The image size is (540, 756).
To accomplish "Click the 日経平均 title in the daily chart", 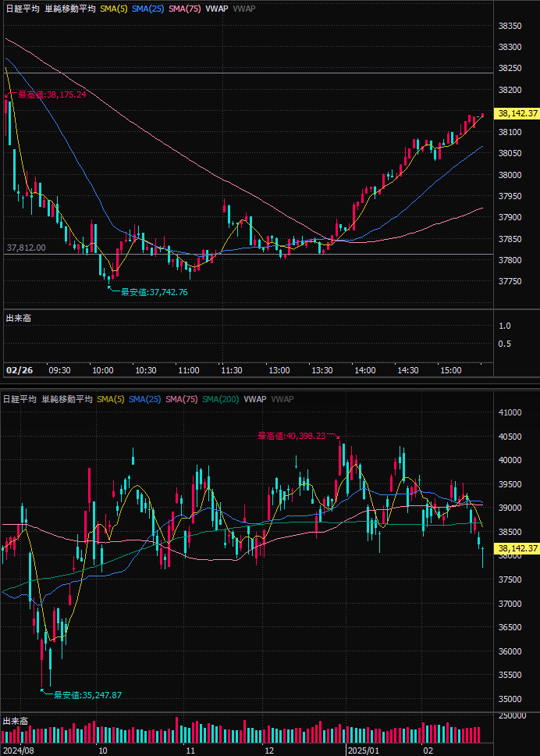I will pos(20,399).
